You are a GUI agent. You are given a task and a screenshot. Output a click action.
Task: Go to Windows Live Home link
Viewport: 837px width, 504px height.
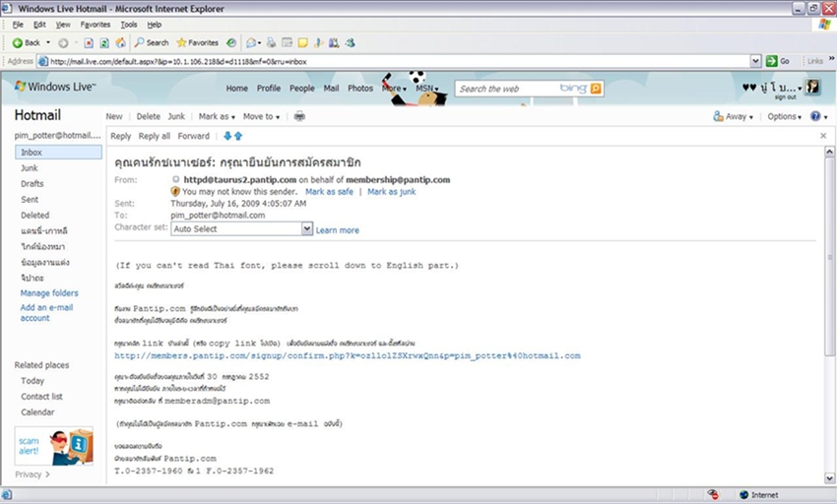click(236, 88)
